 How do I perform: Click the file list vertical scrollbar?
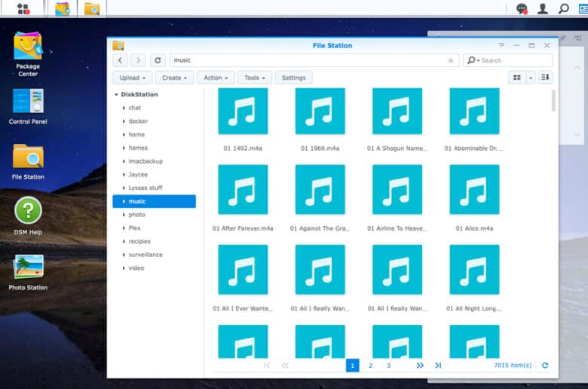click(x=553, y=100)
